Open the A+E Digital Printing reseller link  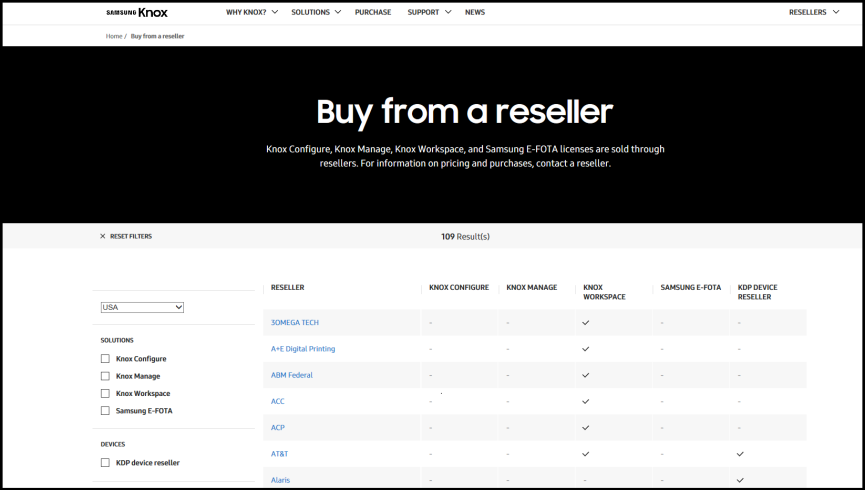pyautogui.click(x=303, y=349)
